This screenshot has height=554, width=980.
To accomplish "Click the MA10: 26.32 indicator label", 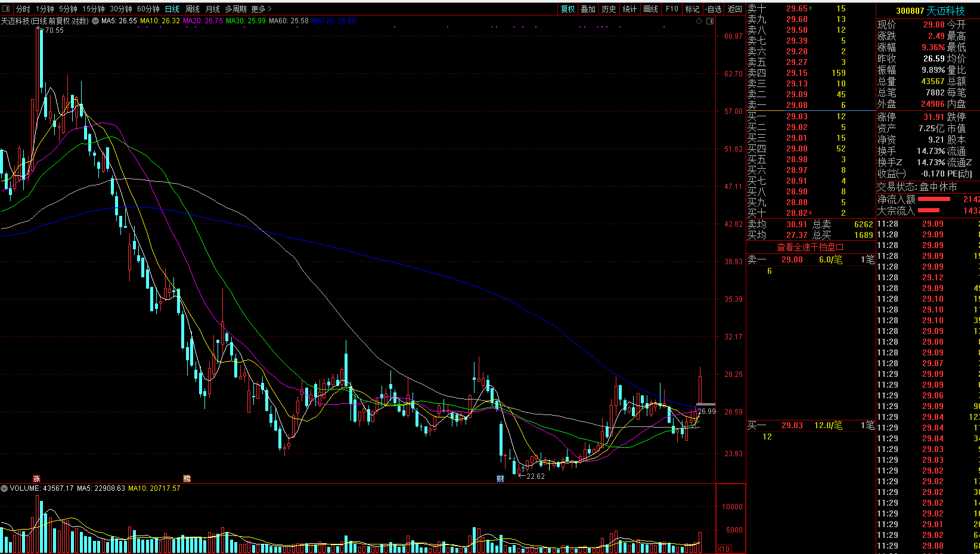I will pos(160,21).
